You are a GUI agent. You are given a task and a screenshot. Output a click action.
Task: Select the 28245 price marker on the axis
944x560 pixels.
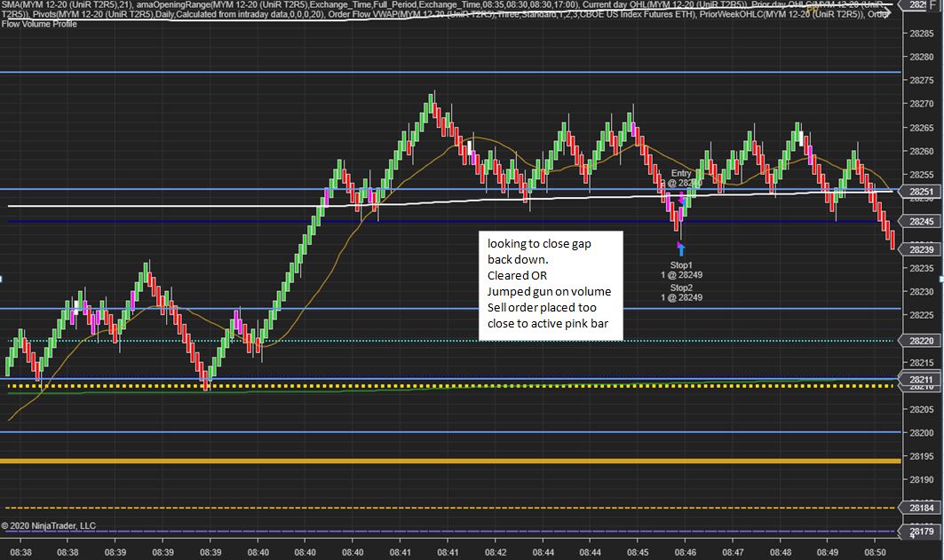tap(921, 221)
